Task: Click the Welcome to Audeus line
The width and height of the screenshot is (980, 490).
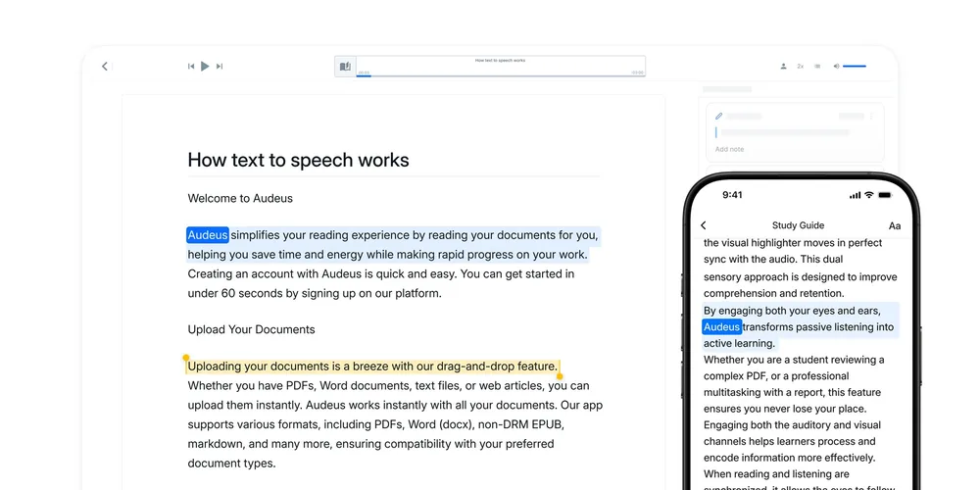Action: point(240,199)
